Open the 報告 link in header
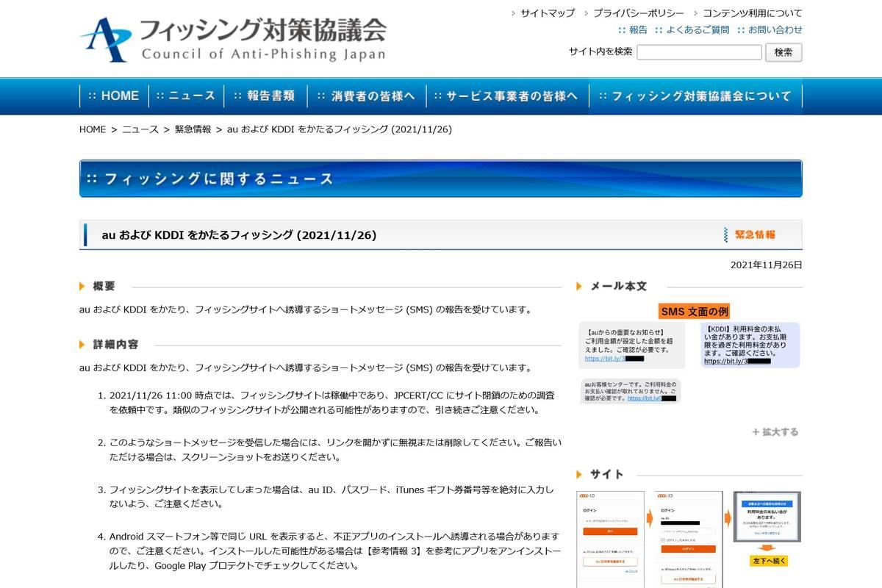882x588 pixels. [638, 30]
